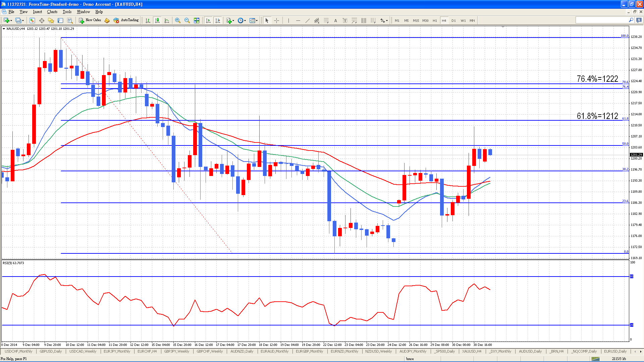This screenshot has width=644, height=362.
Task: Toggle chart Auto Scroll icon
Action: [208, 20]
